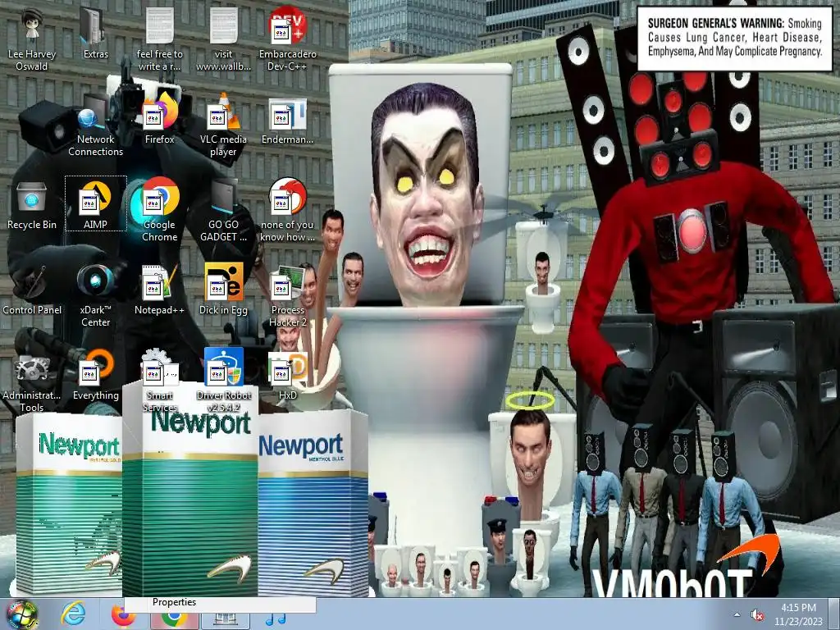Open the 'none of you know how ...' shortcut
Screen dimensions: 840x630
click(x=288, y=209)
